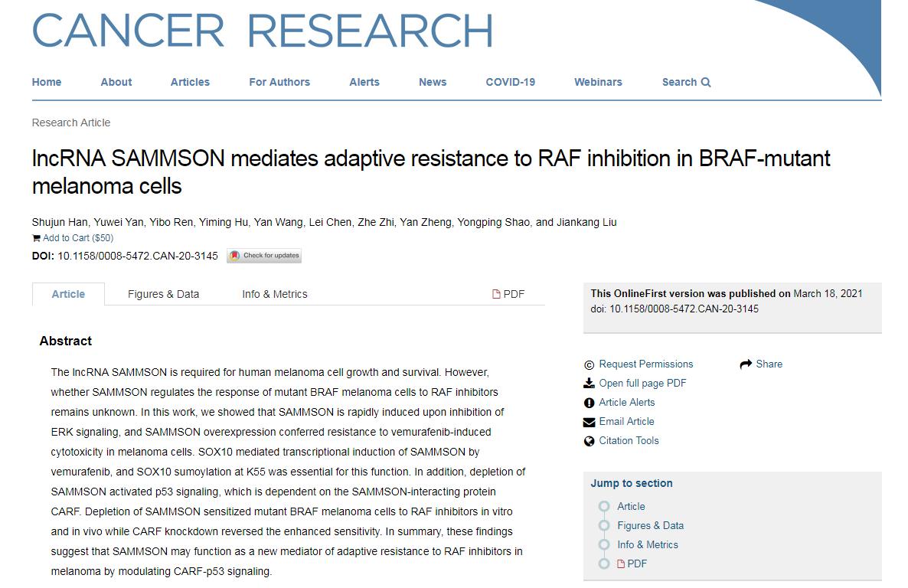908x588 pixels.
Task: Select the Article tab
Action: point(68,294)
